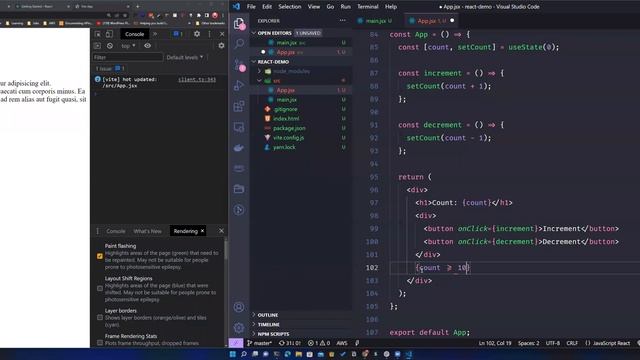This screenshot has width=640, height=360.
Task: Open Explorer more actions ellipsis
Action: 342,20
